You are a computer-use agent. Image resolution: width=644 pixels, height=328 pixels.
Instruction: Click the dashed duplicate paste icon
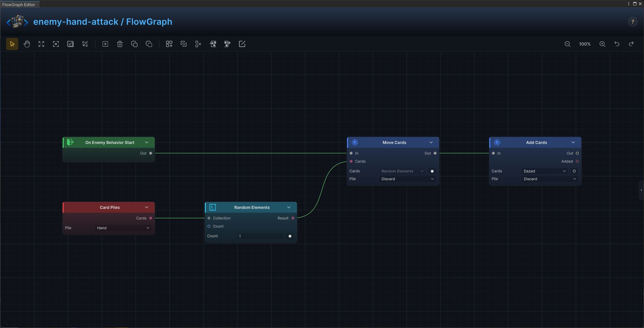tap(149, 44)
